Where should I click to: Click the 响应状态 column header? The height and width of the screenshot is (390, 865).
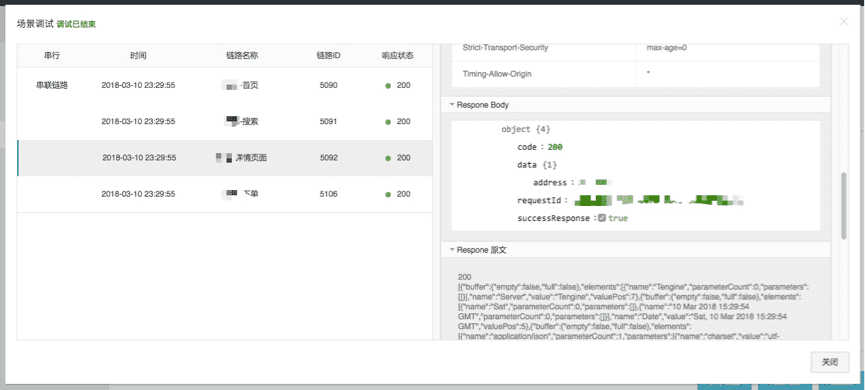(398, 56)
